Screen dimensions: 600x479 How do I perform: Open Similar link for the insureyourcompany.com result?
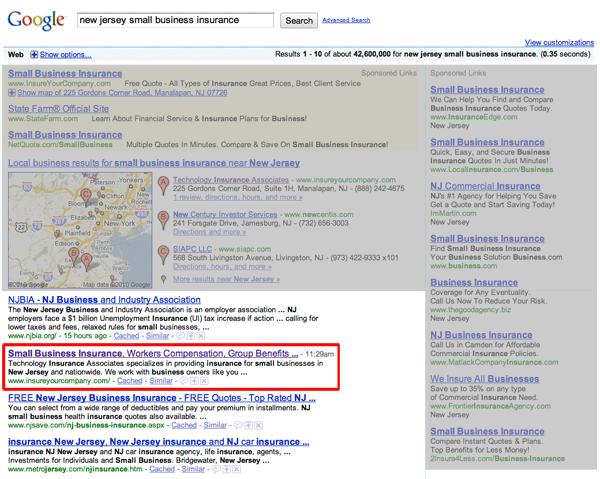(x=161, y=381)
